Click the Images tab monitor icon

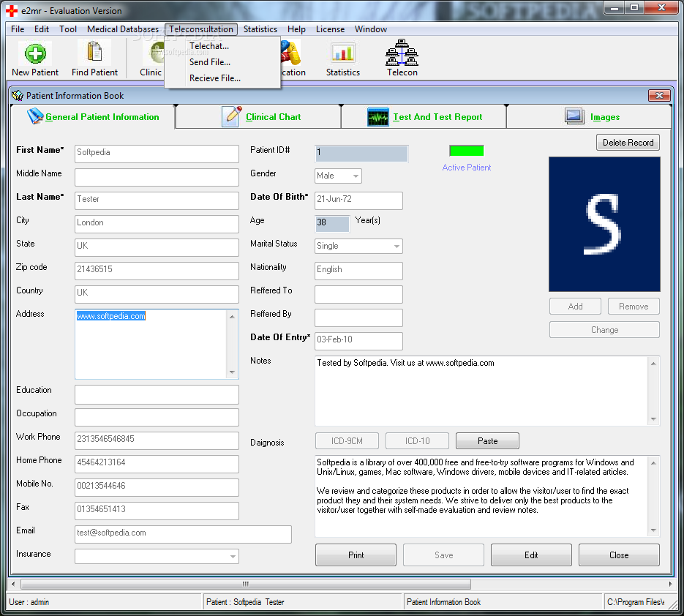574,116
